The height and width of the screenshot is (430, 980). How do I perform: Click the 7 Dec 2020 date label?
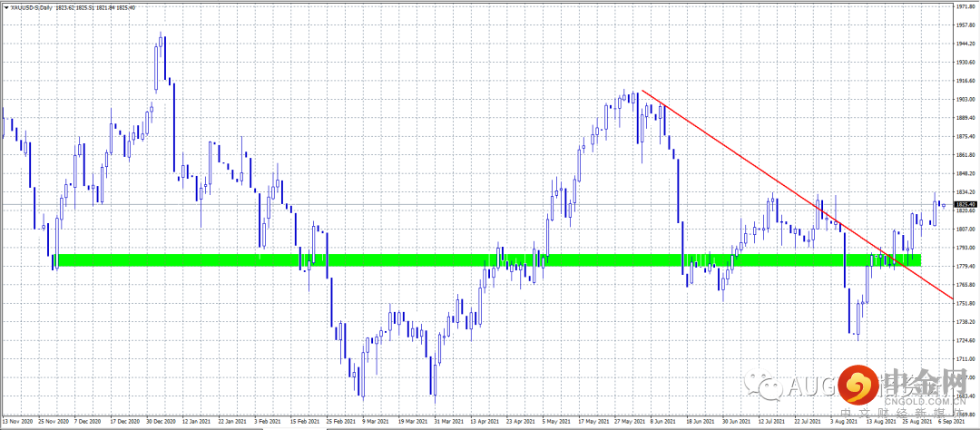coord(87,422)
